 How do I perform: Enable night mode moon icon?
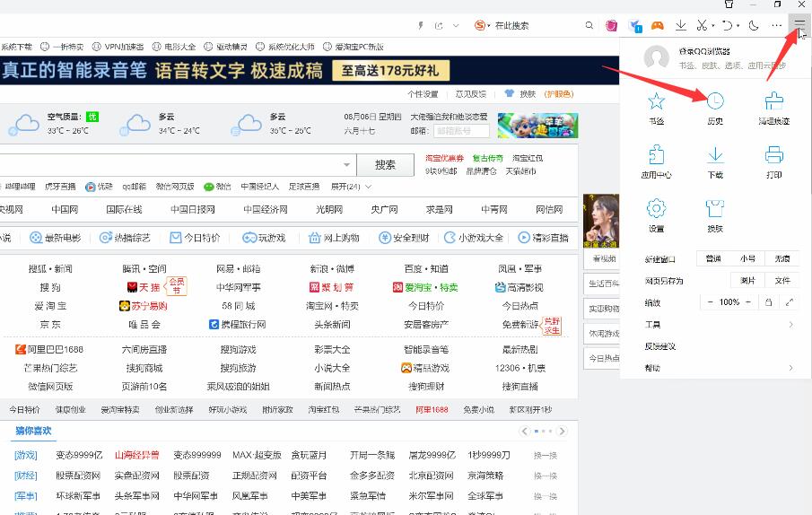click(x=754, y=25)
